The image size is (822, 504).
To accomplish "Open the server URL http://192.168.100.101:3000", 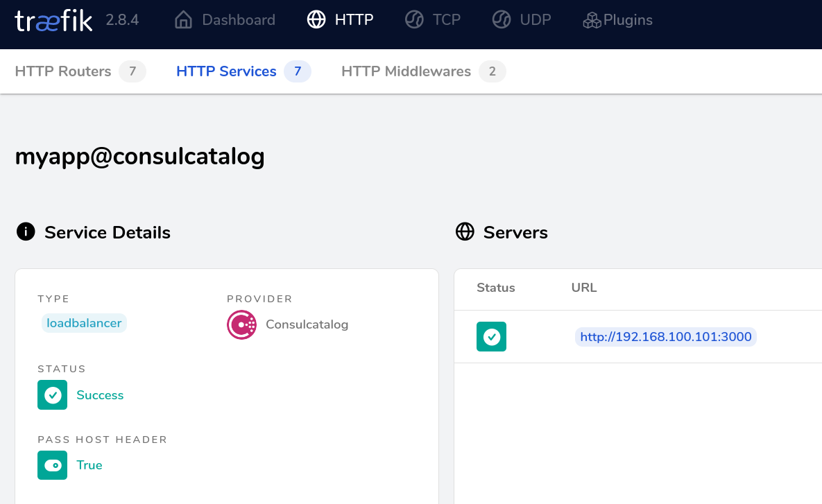I will point(666,337).
